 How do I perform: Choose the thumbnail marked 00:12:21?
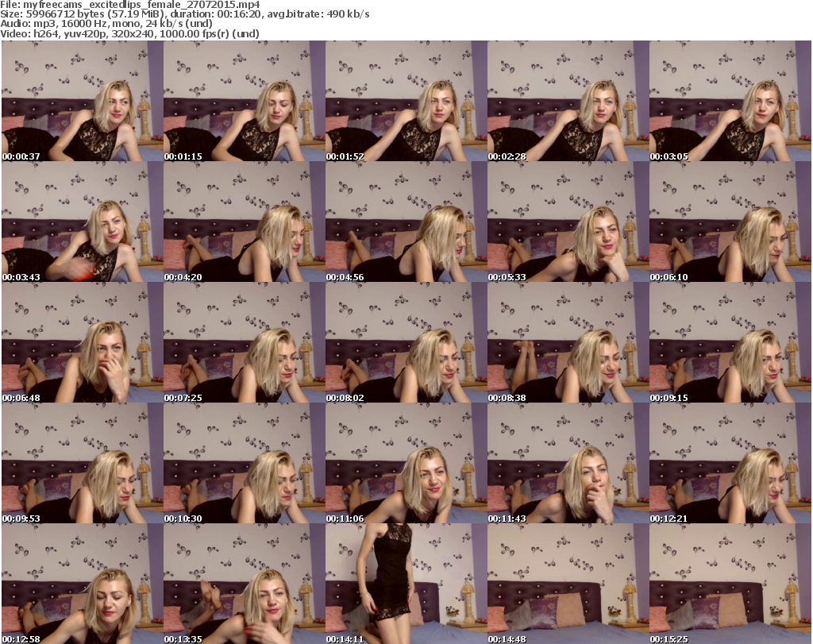730,463
